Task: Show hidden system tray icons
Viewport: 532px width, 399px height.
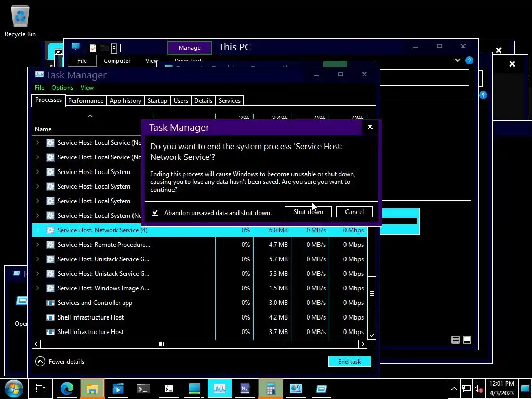Action: [x=454, y=389]
